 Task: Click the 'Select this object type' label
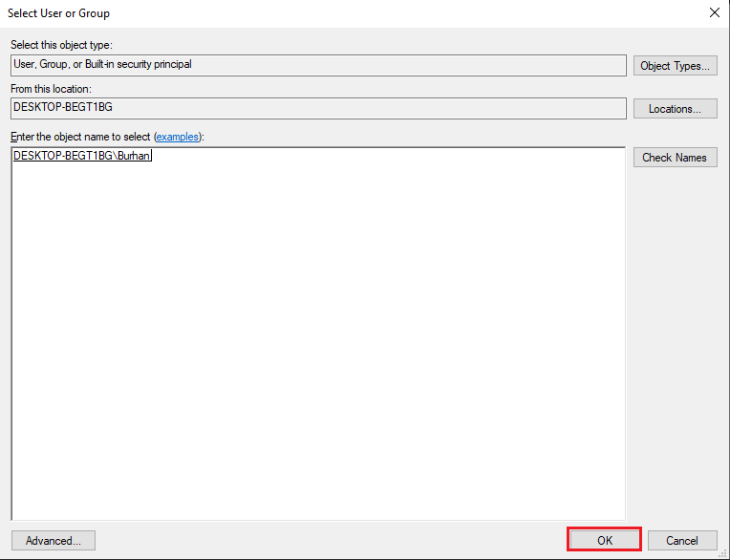61,45
